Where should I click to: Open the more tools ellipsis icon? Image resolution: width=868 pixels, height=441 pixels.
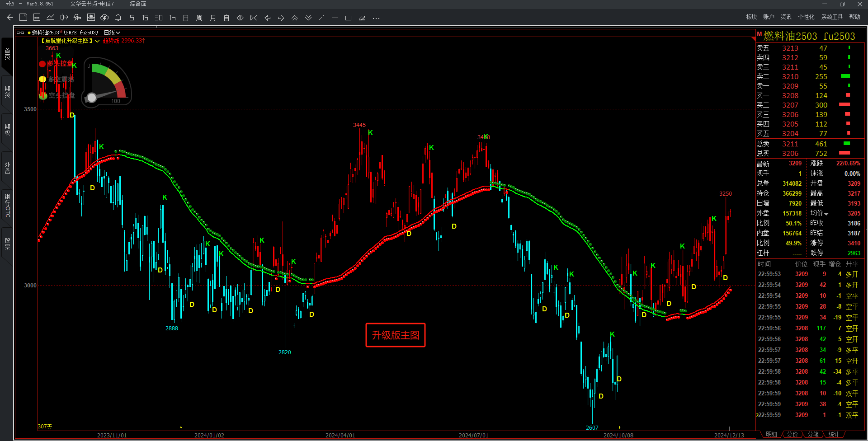point(376,18)
